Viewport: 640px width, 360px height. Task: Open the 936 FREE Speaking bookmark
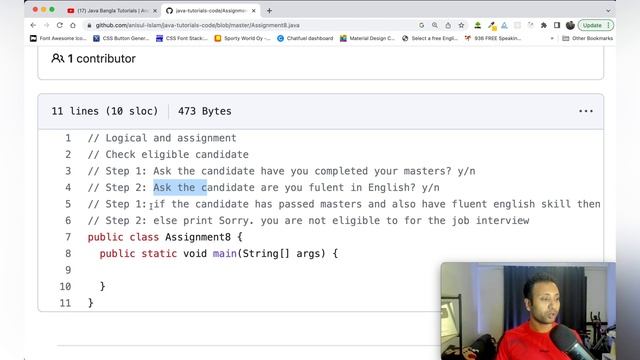pyautogui.click(x=493, y=38)
